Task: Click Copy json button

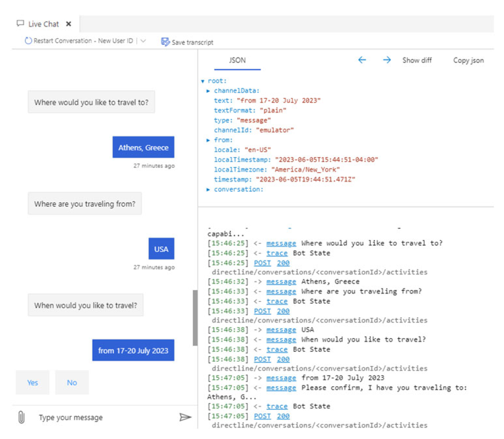Action: 468,60
